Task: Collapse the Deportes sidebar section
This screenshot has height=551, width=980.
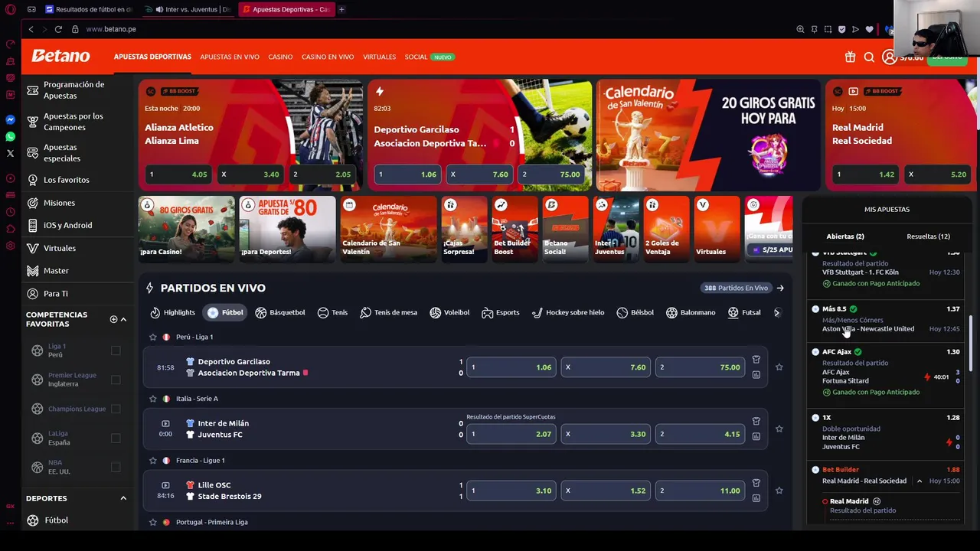Action: click(x=123, y=498)
